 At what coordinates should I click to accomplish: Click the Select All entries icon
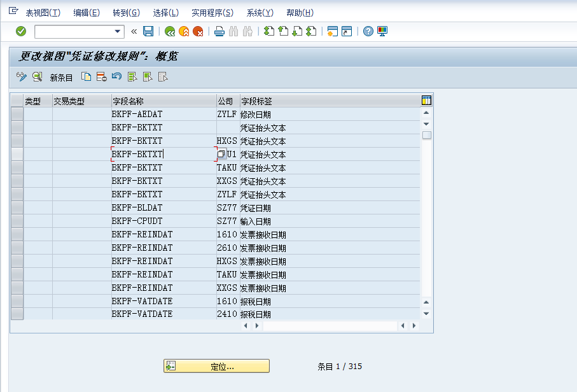click(132, 77)
